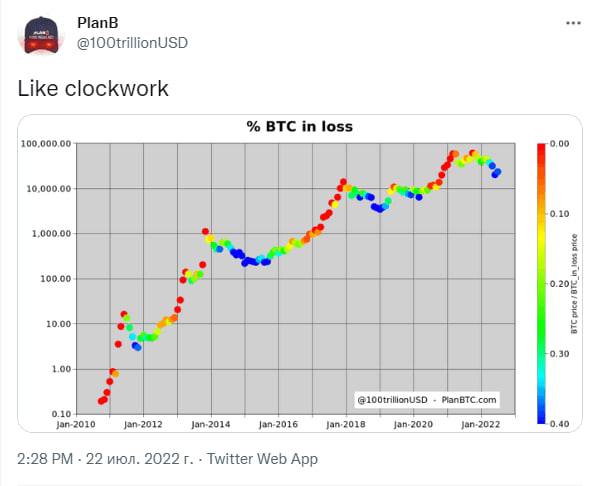Screen dimensions: 599x486
Task: Click the Twitter Web App source link
Action: click(262, 458)
